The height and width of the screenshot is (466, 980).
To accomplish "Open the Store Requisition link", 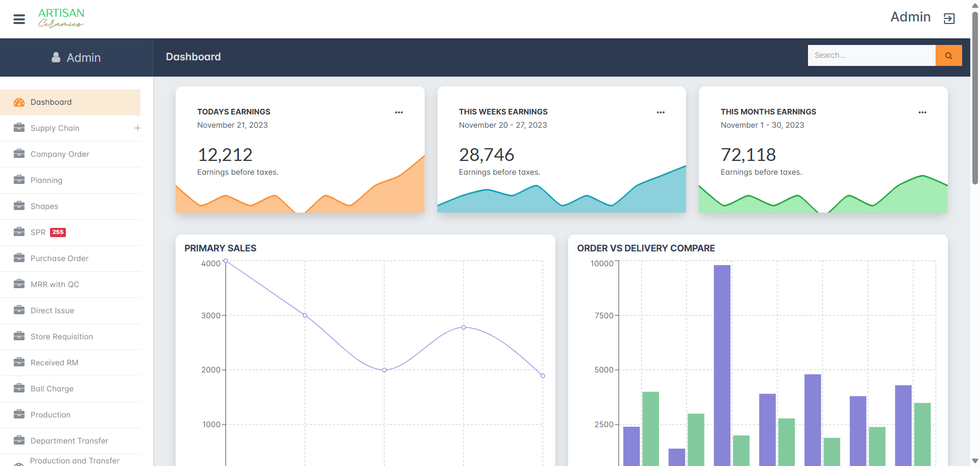I will (62, 337).
